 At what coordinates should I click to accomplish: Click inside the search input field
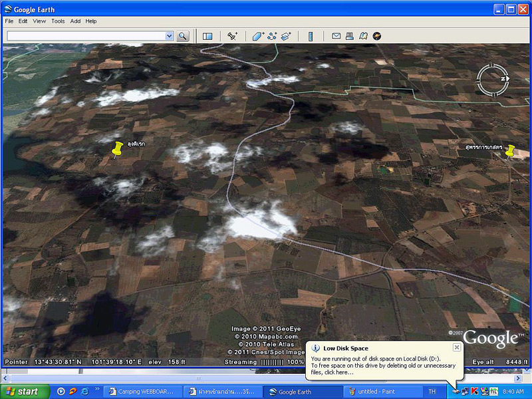[x=85, y=36]
